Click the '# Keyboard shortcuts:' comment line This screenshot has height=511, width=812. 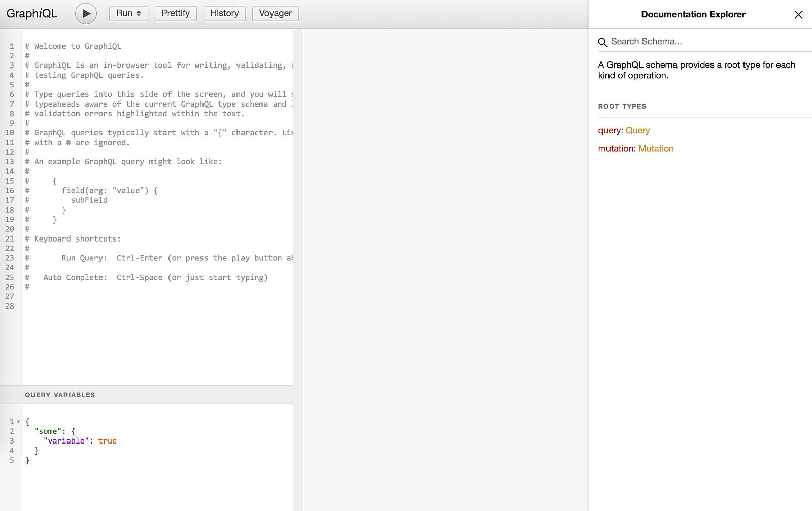point(73,239)
